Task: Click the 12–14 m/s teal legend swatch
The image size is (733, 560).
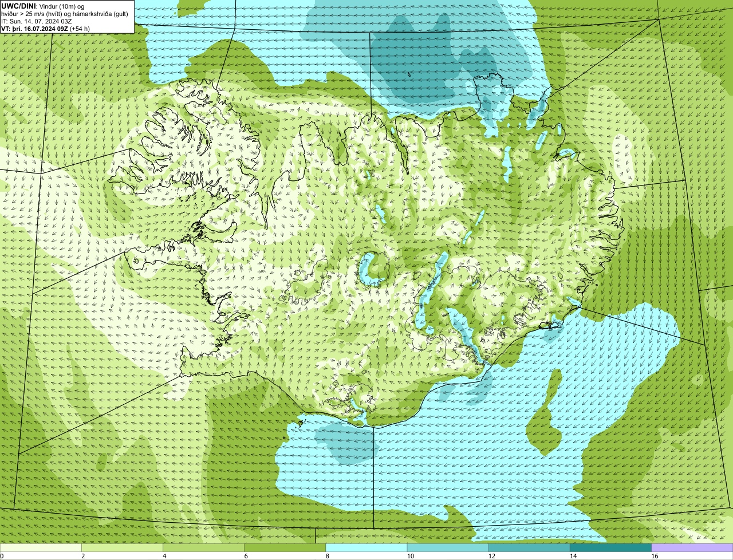Action: [529, 547]
